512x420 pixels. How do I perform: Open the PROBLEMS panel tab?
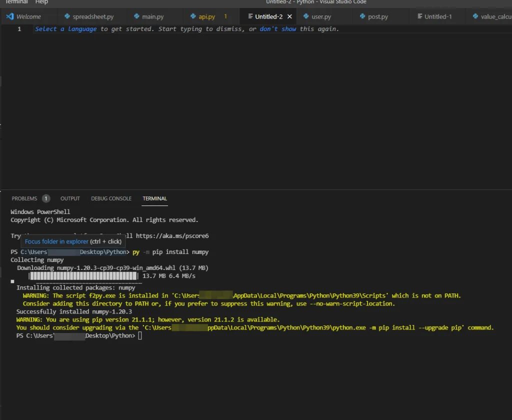[x=24, y=198]
